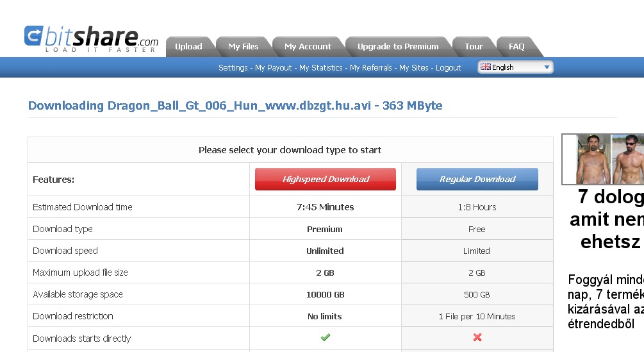
Task: Click the 'Download speed' row label
Action: [x=65, y=251]
